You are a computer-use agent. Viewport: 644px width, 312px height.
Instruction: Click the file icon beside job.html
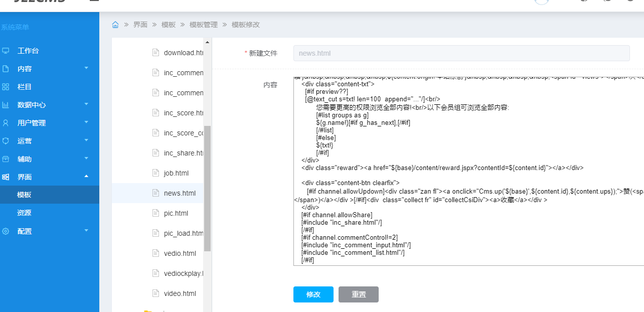click(x=155, y=173)
